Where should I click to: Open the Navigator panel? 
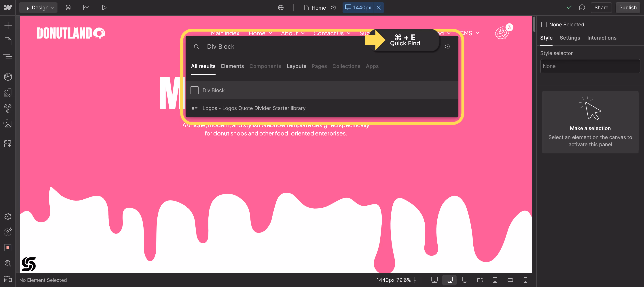tap(8, 57)
